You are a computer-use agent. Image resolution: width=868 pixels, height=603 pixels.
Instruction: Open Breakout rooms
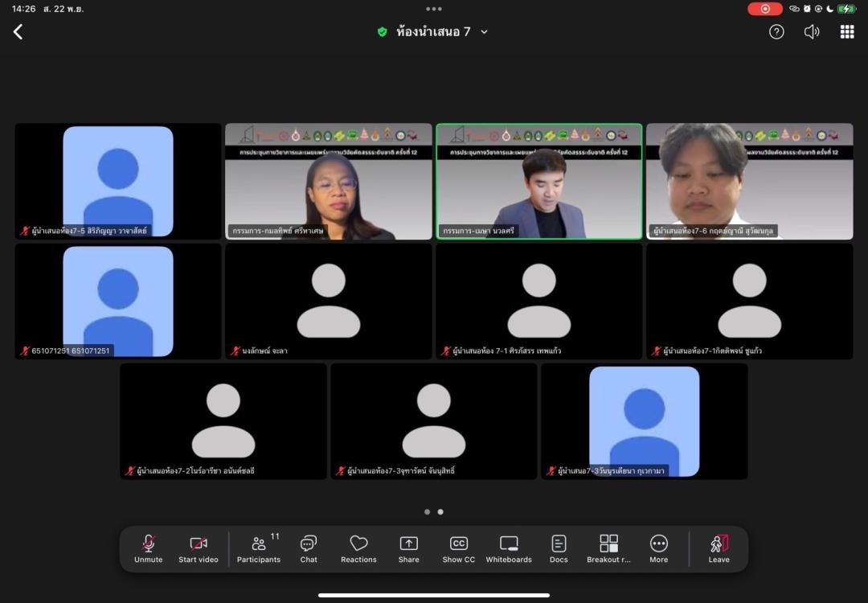(608, 549)
